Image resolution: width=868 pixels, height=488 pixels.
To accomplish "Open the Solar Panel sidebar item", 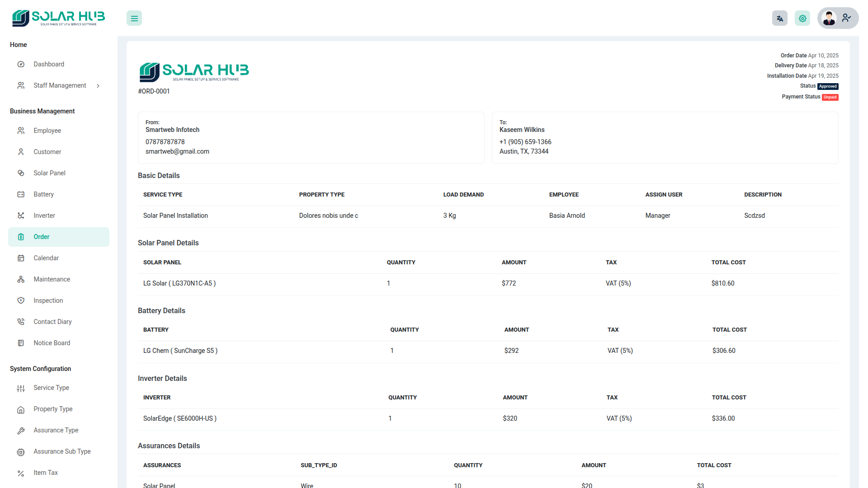I will [49, 173].
